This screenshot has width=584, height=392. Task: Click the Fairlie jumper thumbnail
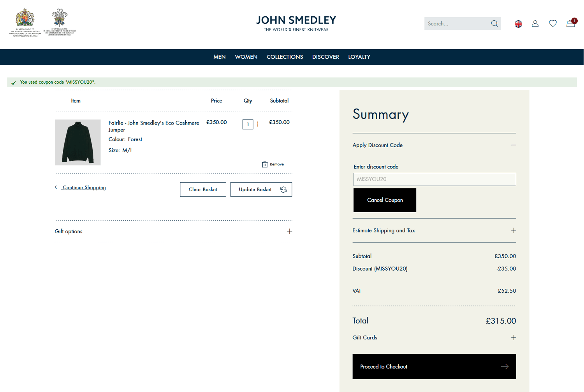(78, 142)
